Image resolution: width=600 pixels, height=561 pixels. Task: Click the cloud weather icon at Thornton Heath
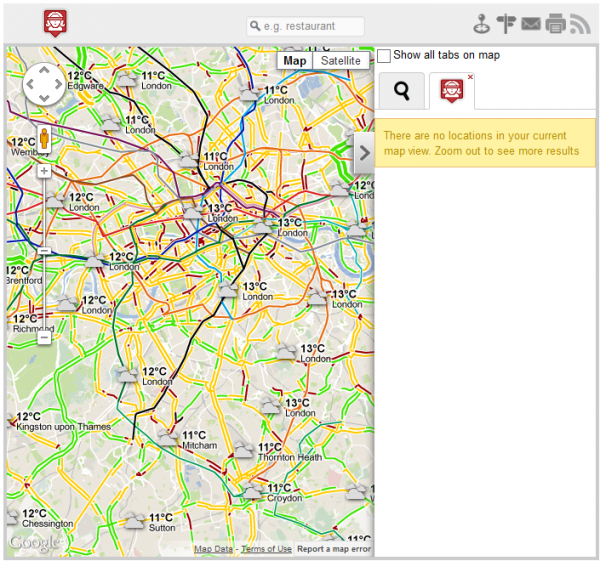[243, 450]
